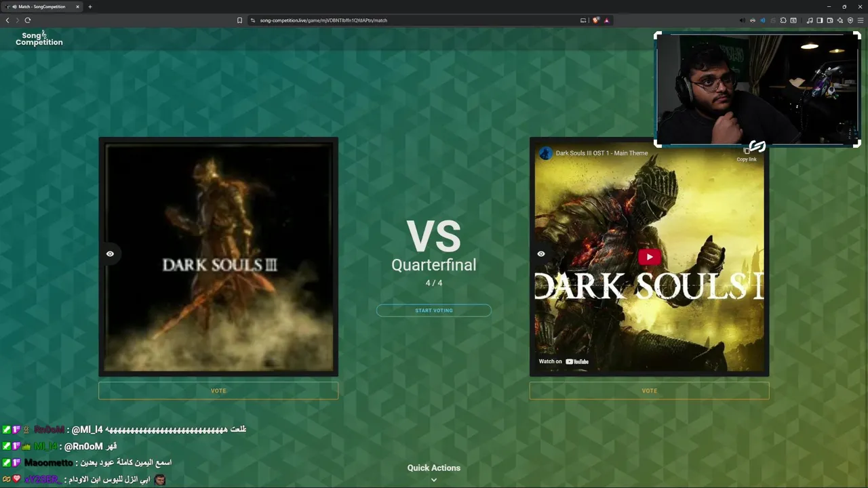Screen dimensions: 868x488
Task: Reload the page with the refresh icon
Action: 28,20
